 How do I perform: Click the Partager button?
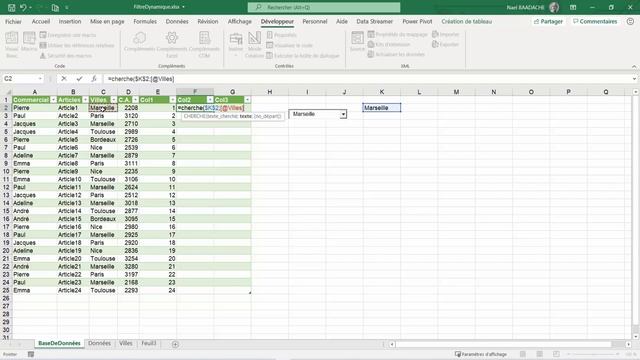coord(548,22)
